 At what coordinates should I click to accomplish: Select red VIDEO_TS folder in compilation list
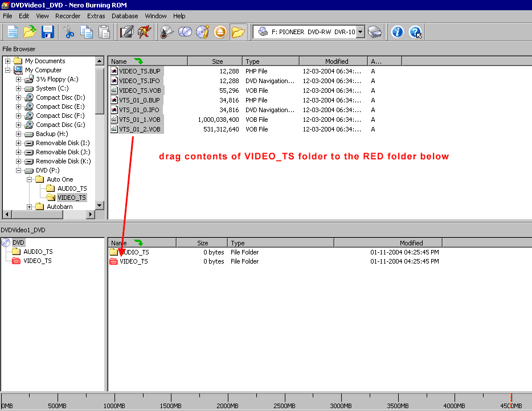[x=134, y=261]
